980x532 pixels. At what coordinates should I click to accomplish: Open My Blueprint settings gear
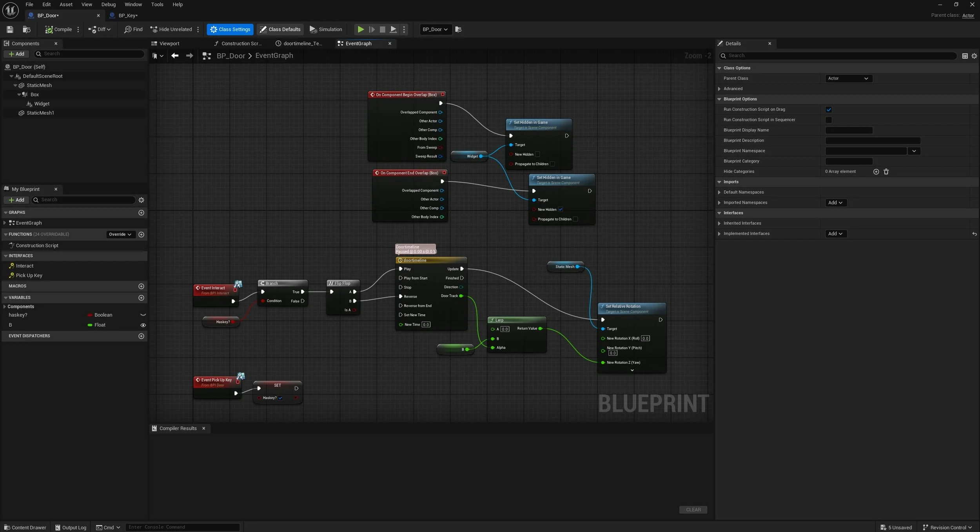click(142, 200)
